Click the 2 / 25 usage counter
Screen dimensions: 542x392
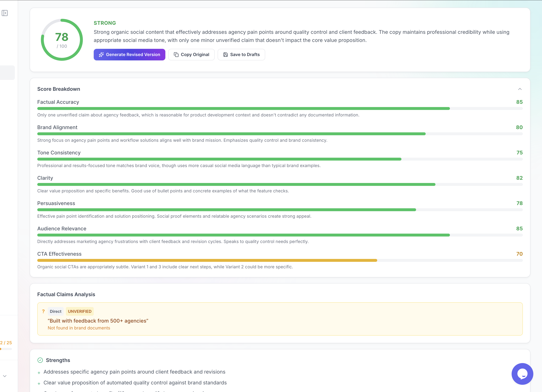coord(6,343)
